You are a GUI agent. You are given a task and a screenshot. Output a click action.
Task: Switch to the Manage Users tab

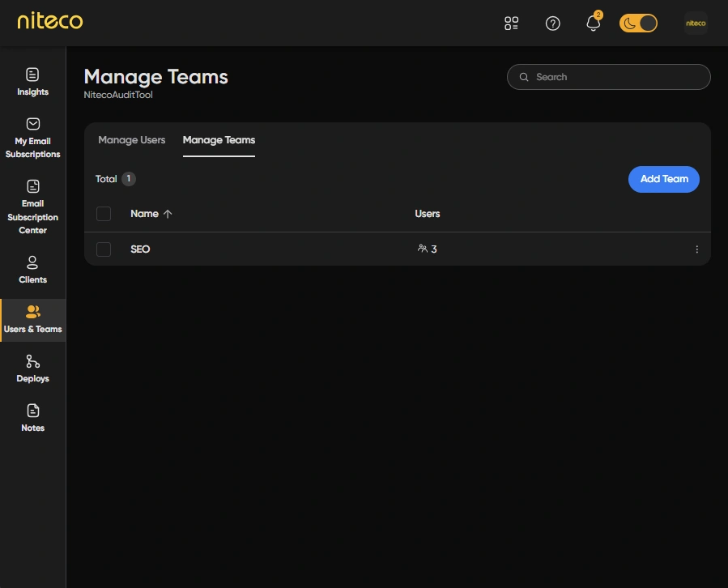132,140
